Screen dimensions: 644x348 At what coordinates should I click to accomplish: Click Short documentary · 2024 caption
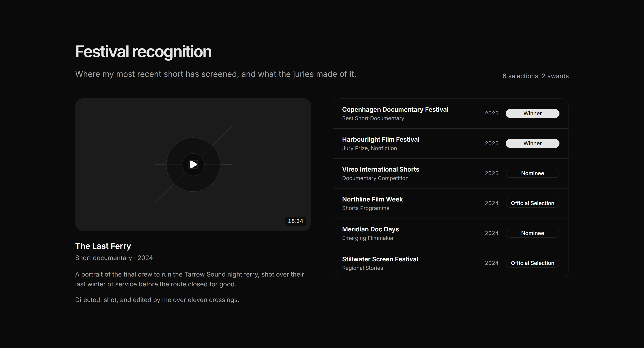click(114, 258)
